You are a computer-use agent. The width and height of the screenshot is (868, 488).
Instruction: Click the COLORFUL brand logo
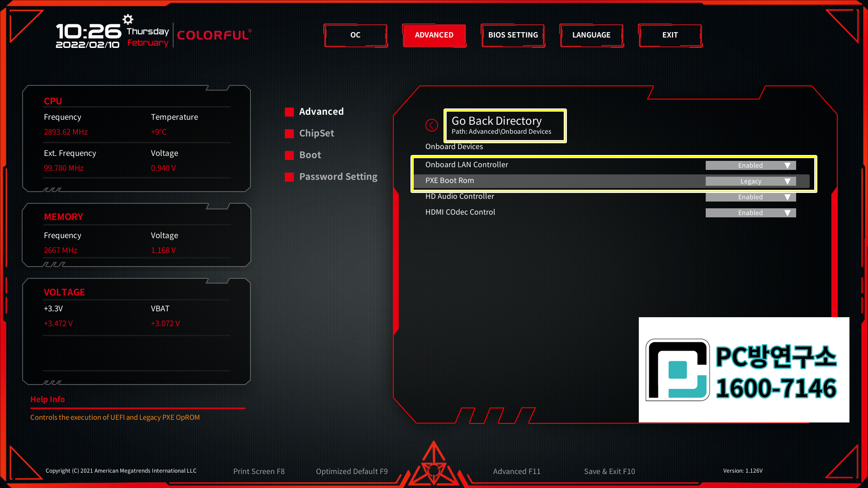click(x=214, y=35)
